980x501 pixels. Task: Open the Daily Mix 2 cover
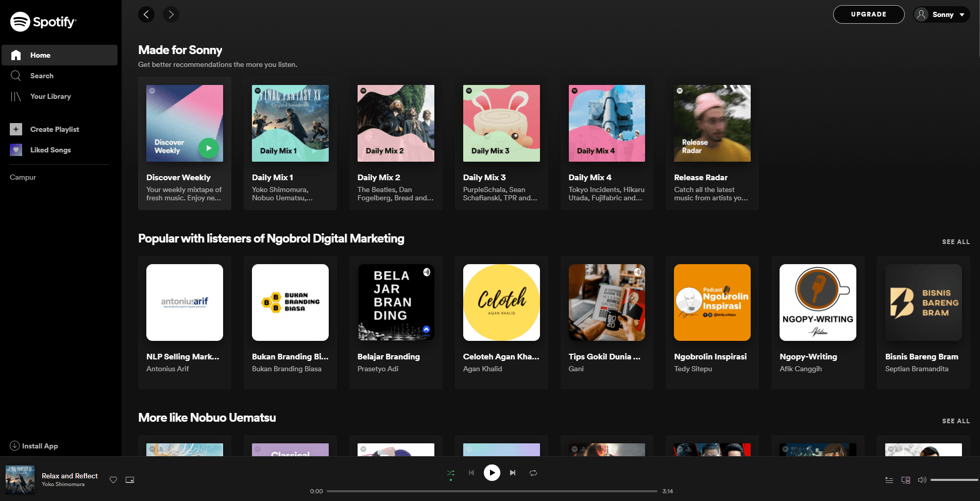click(396, 123)
